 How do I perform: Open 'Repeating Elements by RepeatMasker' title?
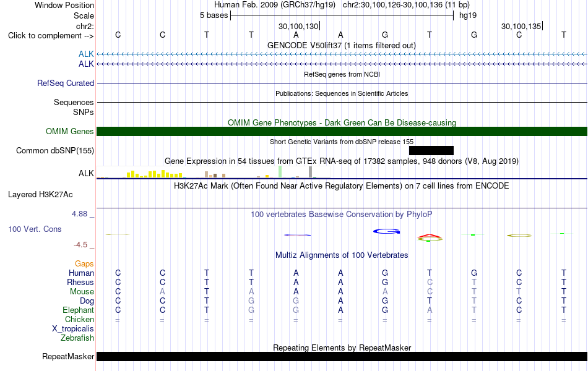pyautogui.click(x=342, y=348)
